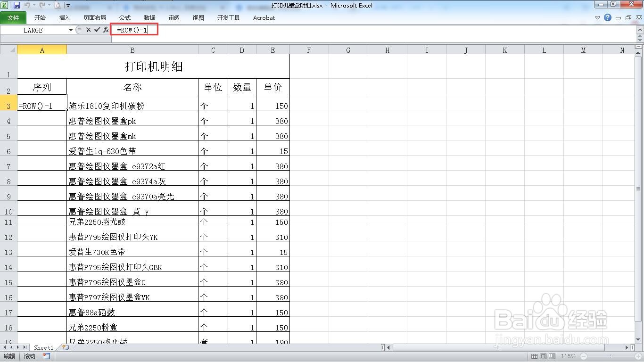Switch to Normal view icon in status bar
The height and width of the screenshot is (362, 644).
tap(534, 356)
